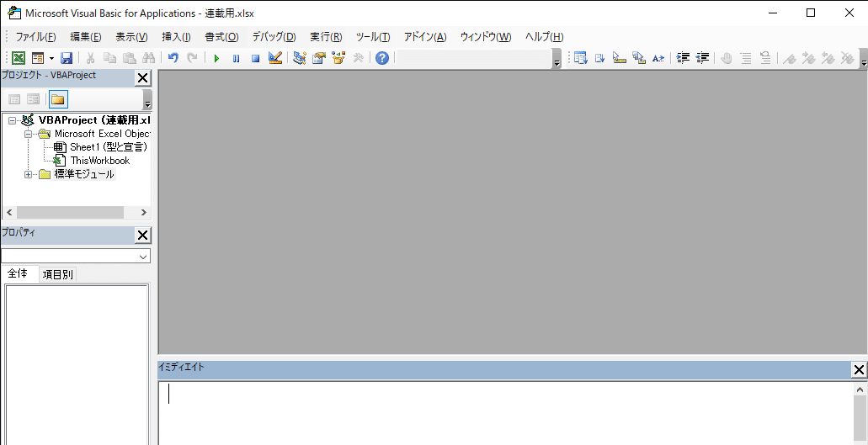The height and width of the screenshot is (445, 868).
Task: Open the ファイル(F) menu
Action: coord(36,37)
